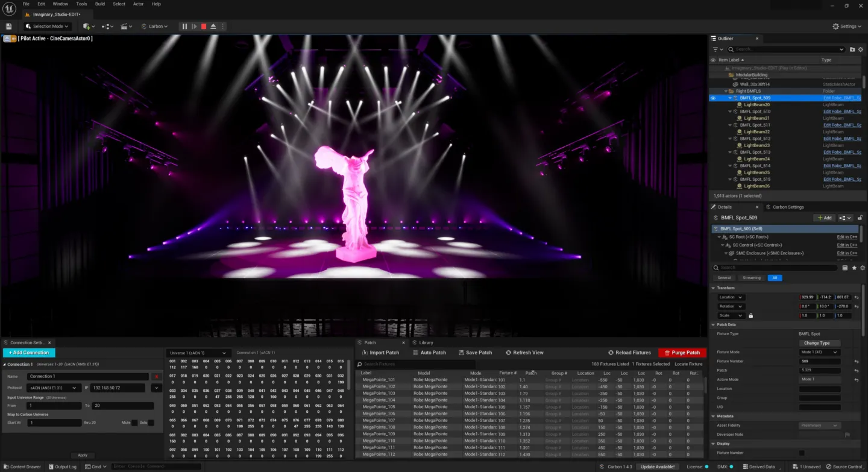Stop the play session with red square

204,27
